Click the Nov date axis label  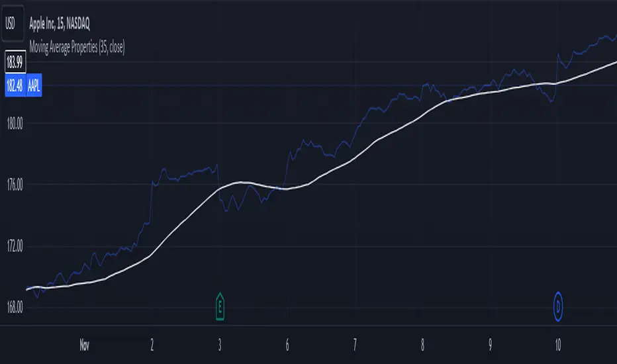[x=85, y=345]
